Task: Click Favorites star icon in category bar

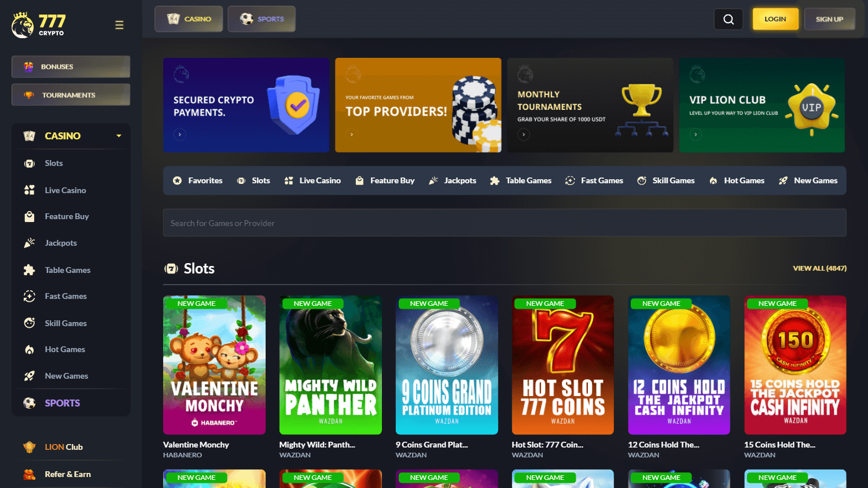Action: click(178, 181)
